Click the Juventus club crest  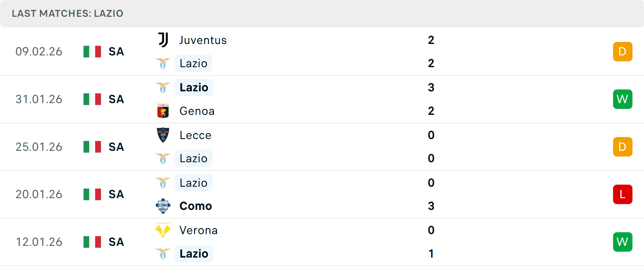click(163, 40)
